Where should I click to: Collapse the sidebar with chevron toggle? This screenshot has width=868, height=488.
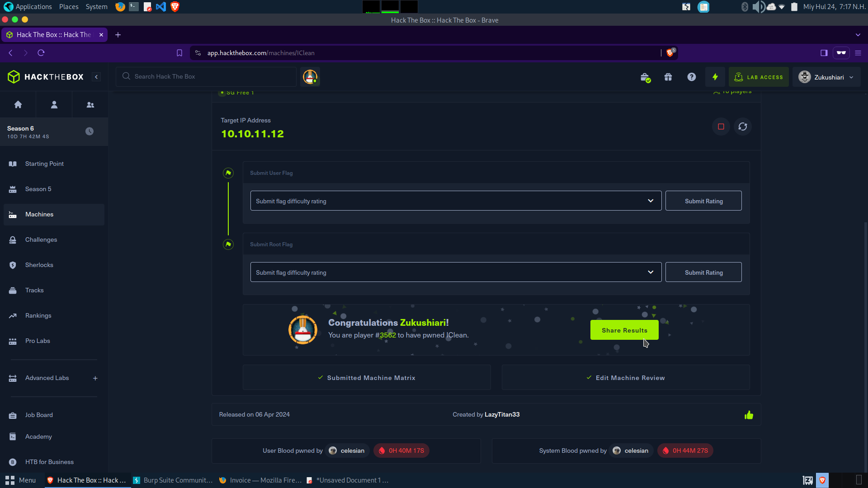(96, 77)
